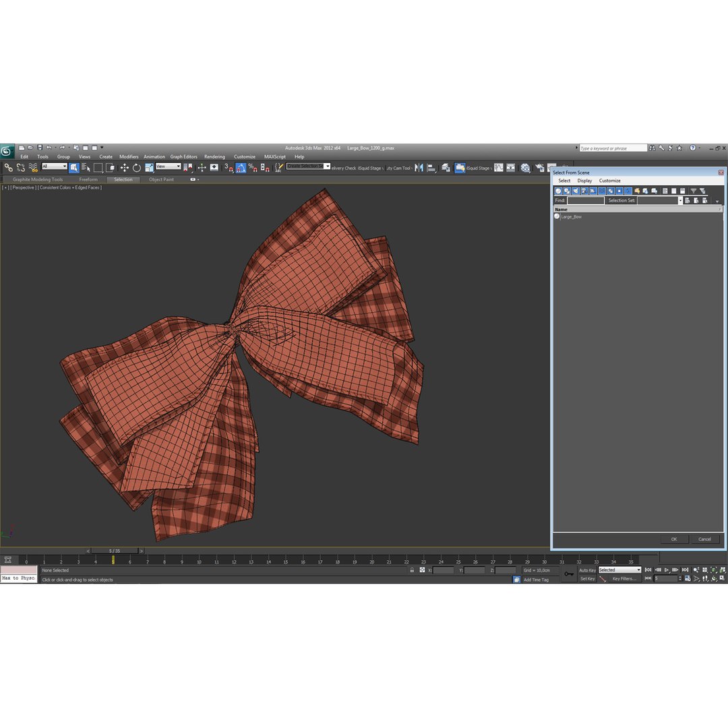This screenshot has width=728, height=728.
Task: Open Curve Editor icon
Action: pos(499,168)
